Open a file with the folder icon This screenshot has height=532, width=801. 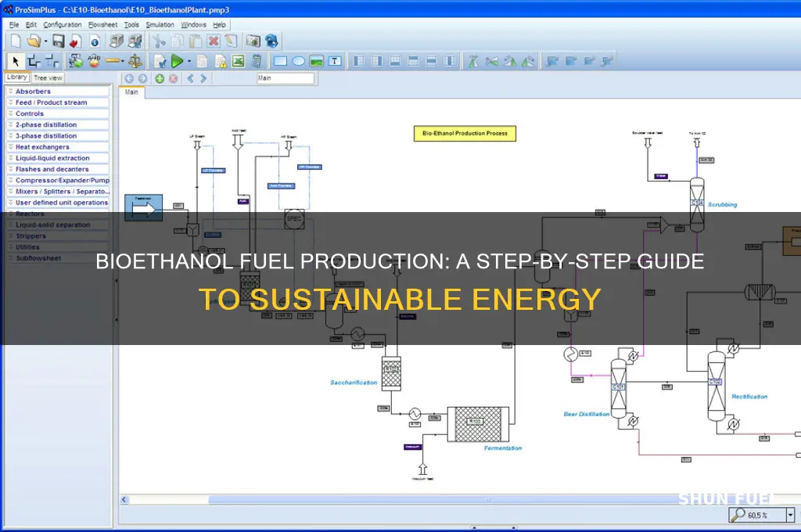tap(34, 41)
